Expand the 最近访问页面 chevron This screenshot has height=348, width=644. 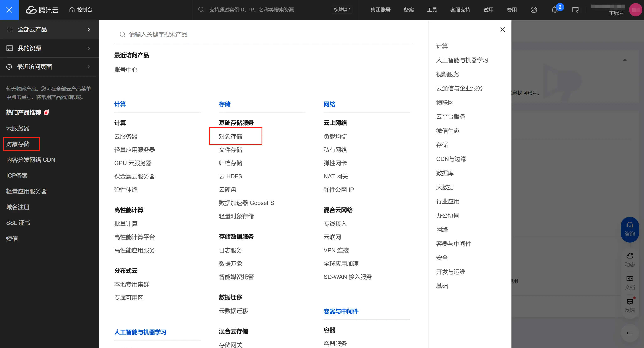(88, 67)
